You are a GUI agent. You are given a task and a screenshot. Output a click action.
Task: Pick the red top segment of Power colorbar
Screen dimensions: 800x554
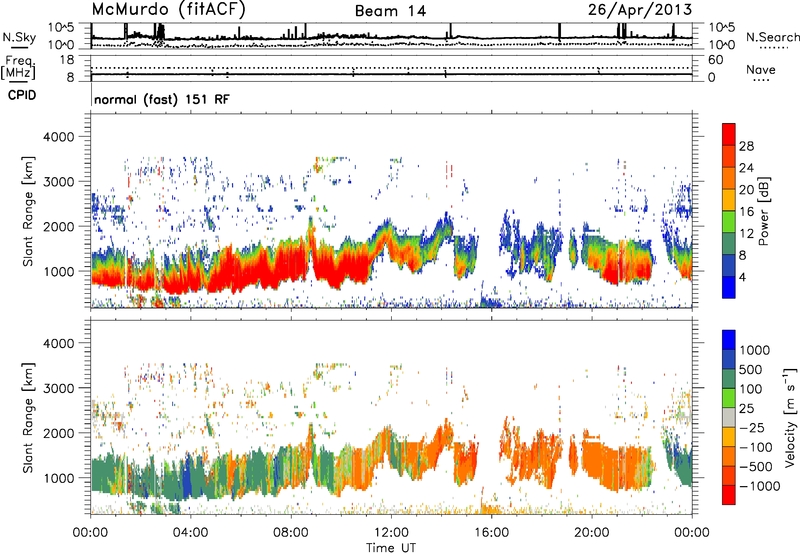(x=729, y=135)
